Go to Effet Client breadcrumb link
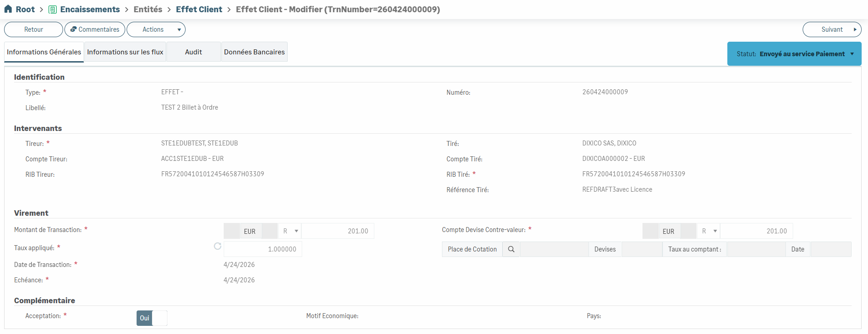Image resolution: width=868 pixels, height=334 pixels. [x=199, y=10]
